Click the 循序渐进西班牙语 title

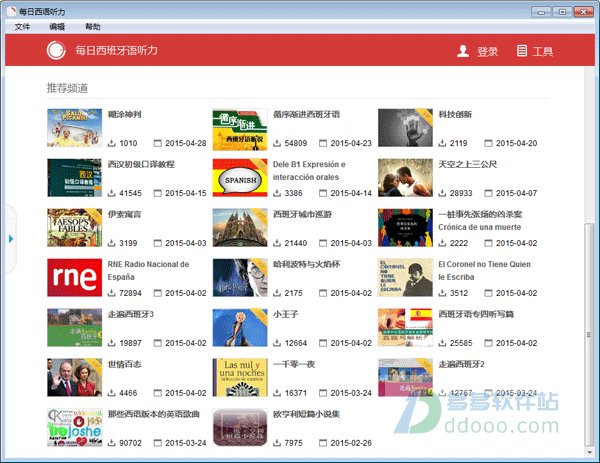[x=307, y=114]
